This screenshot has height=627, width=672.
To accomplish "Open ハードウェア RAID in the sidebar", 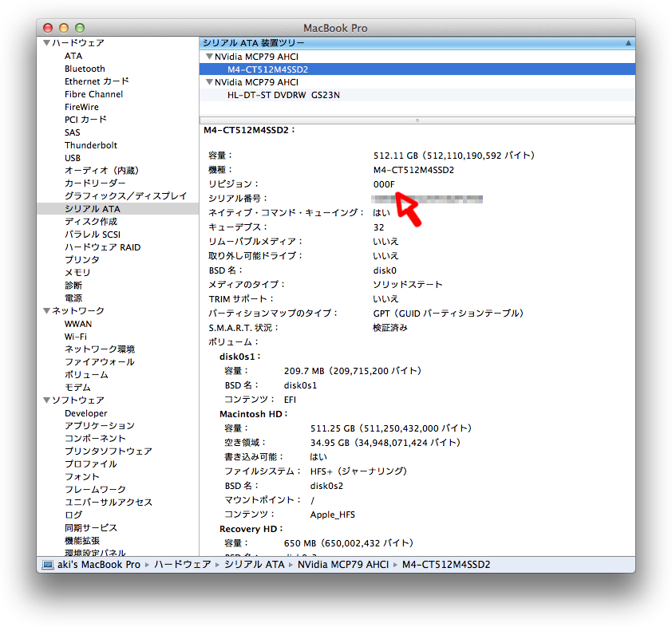I will (x=103, y=247).
